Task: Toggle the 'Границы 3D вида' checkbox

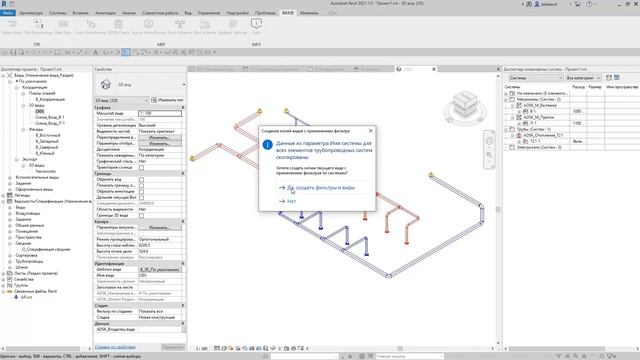Action: click(141, 216)
